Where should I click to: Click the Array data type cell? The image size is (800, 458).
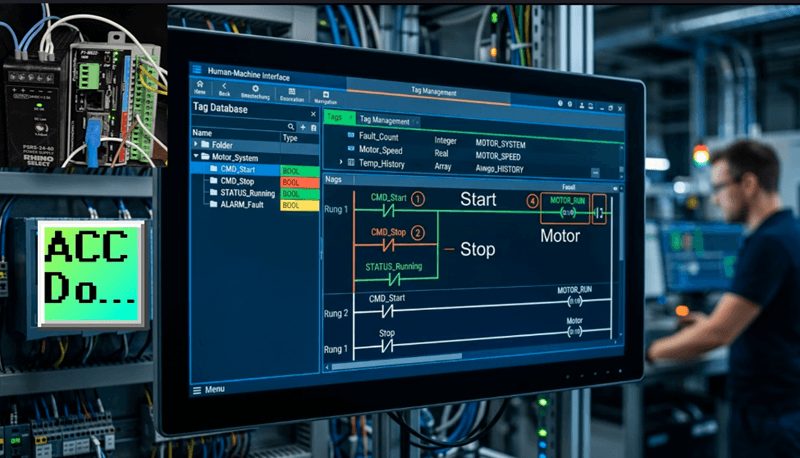pyautogui.click(x=443, y=166)
